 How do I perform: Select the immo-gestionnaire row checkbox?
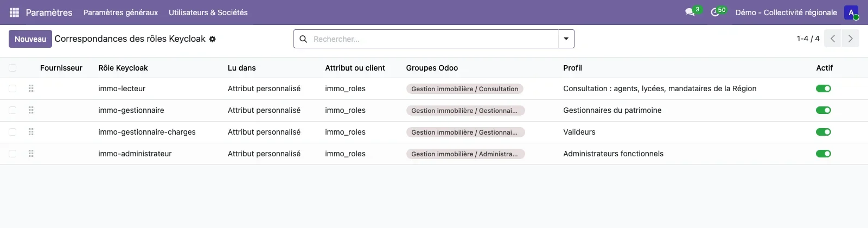tap(12, 110)
